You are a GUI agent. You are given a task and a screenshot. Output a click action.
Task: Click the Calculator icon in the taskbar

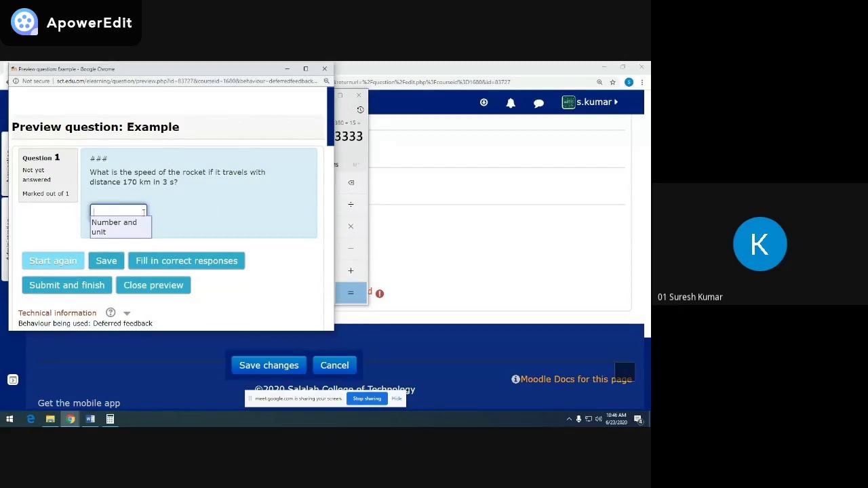point(110,420)
